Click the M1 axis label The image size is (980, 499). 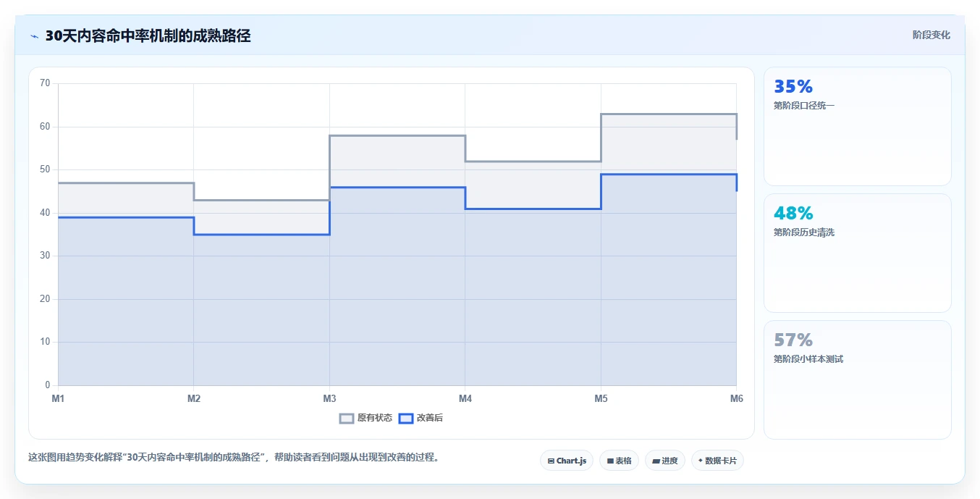(58, 398)
